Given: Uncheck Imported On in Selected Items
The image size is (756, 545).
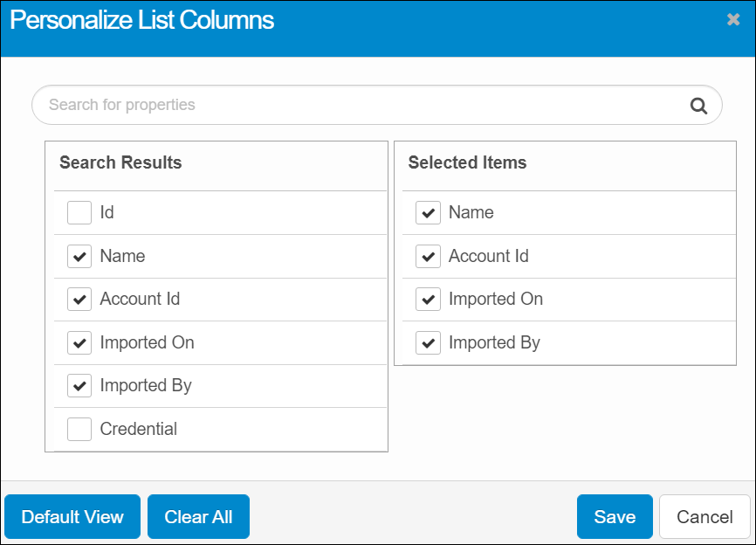Looking at the screenshot, I should click(x=428, y=300).
